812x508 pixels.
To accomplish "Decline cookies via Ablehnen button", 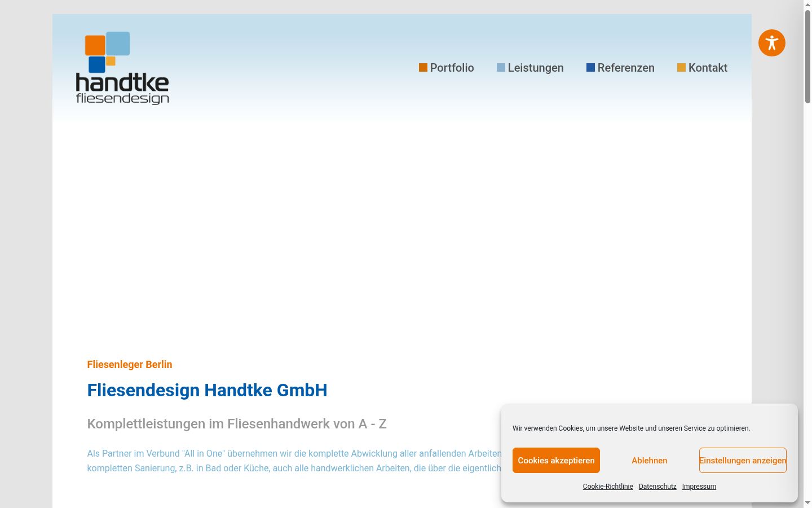I will pyautogui.click(x=650, y=461).
